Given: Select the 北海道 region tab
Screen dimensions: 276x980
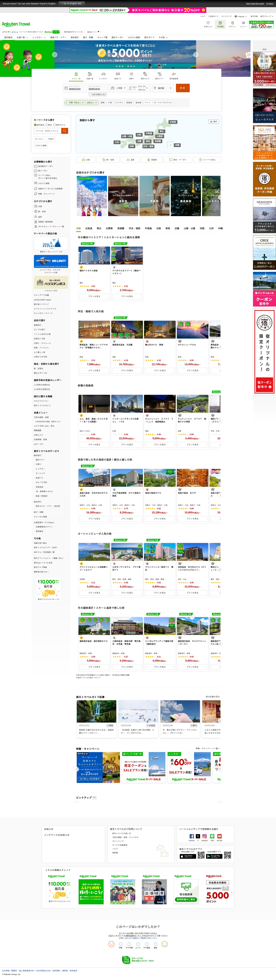Looking at the screenshot, I should point(89,229).
